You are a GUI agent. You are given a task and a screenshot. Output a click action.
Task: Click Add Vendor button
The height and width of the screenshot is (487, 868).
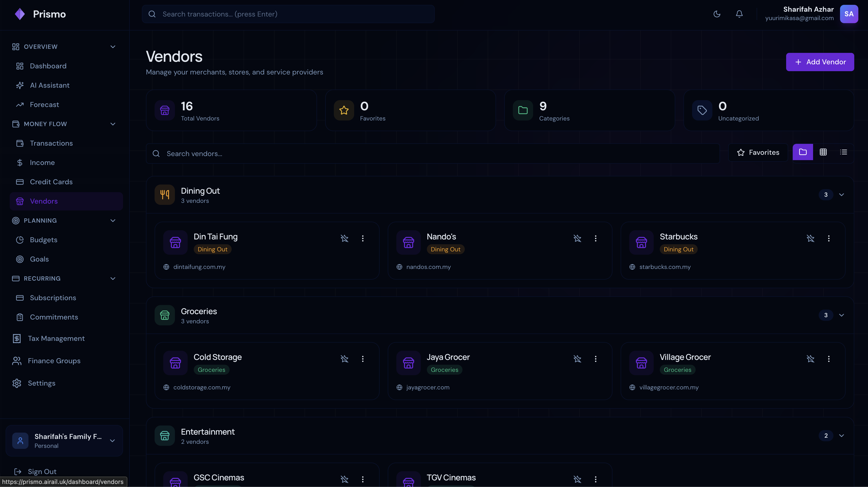(x=820, y=62)
